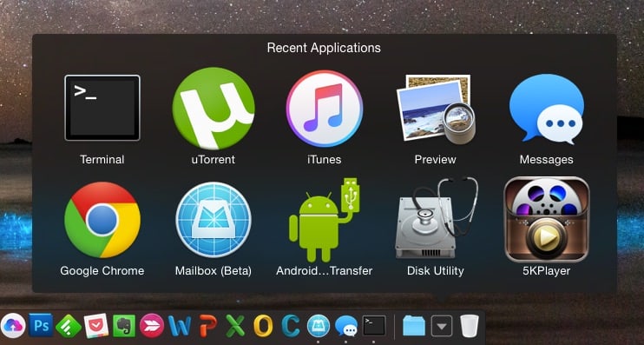The height and width of the screenshot is (345, 644).
Task: Collapse the Recent Applications stack arrow in Dock
Action: pos(442,326)
